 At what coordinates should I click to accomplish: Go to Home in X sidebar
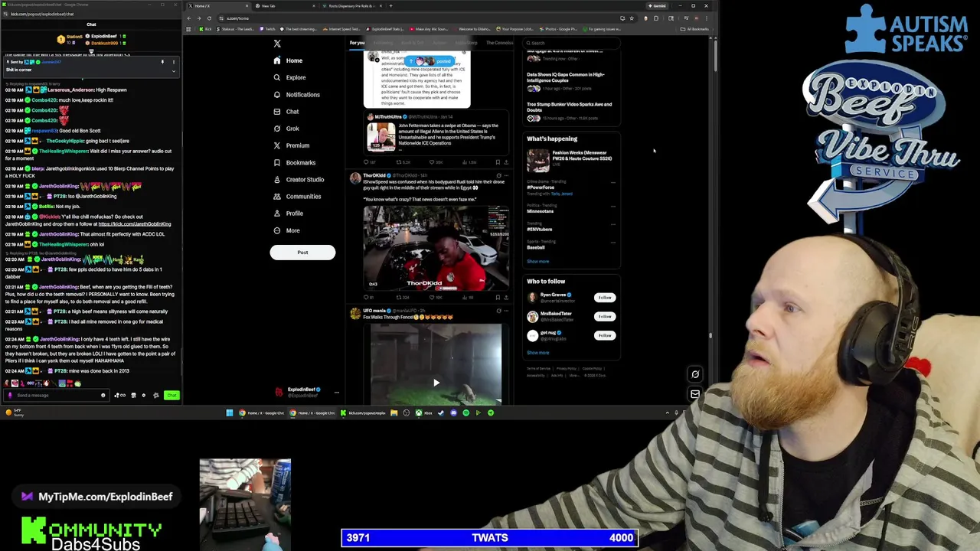pos(289,60)
